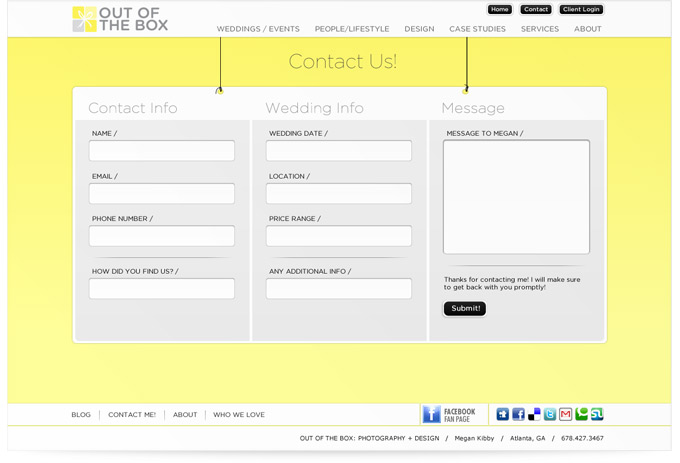This screenshot has height=463, width=680.
Task: Open the Facebook Fan Page badge
Action: point(449,414)
